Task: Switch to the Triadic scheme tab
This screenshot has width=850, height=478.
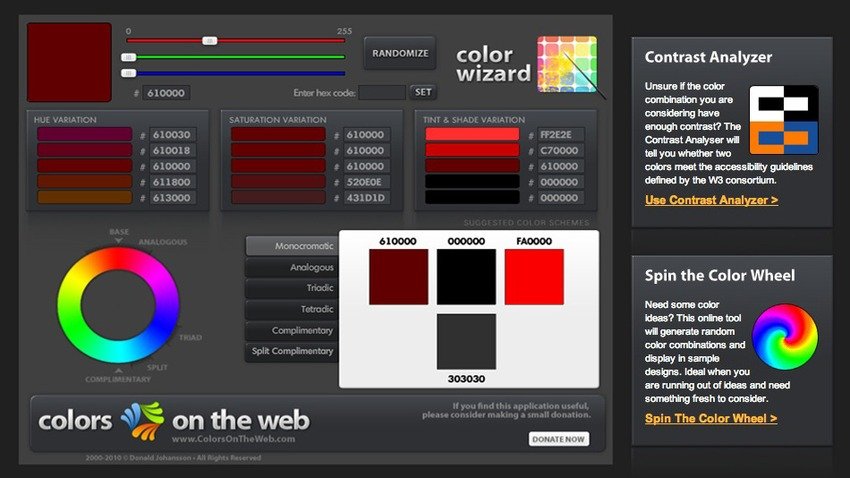Action: tap(292, 288)
